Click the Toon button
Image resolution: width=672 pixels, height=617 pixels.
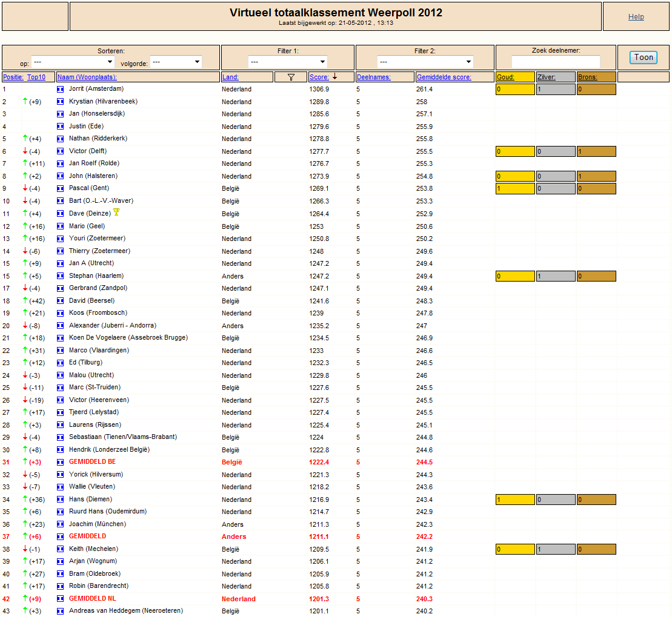pos(644,58)
